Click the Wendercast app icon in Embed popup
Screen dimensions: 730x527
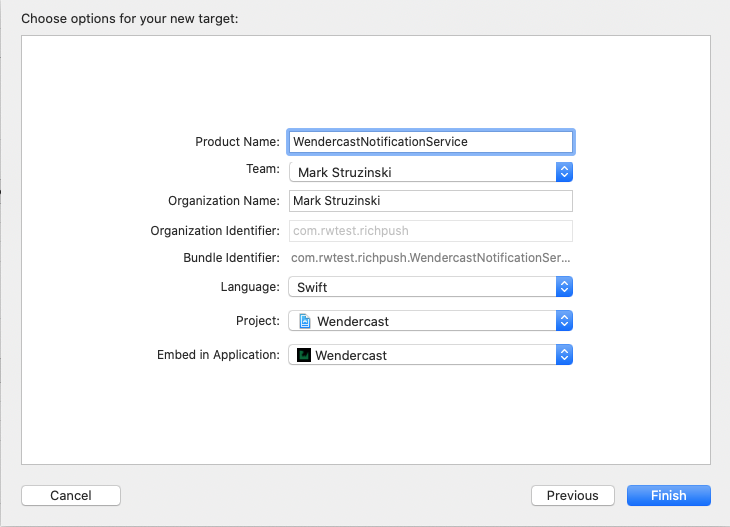pyautogui.click(x=304, y=355)
